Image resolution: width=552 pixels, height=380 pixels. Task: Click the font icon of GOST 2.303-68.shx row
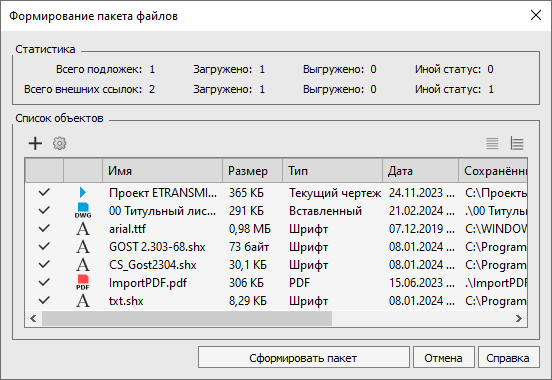pos(83,247)
